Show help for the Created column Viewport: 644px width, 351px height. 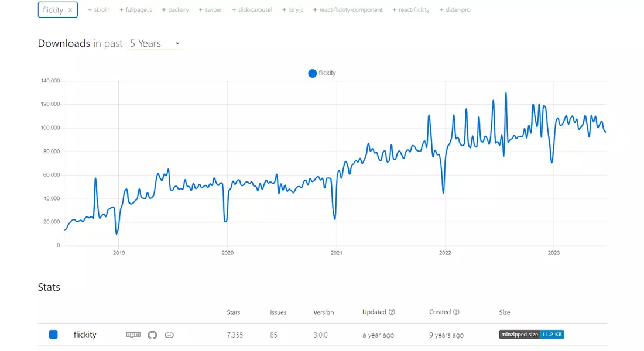456,312
